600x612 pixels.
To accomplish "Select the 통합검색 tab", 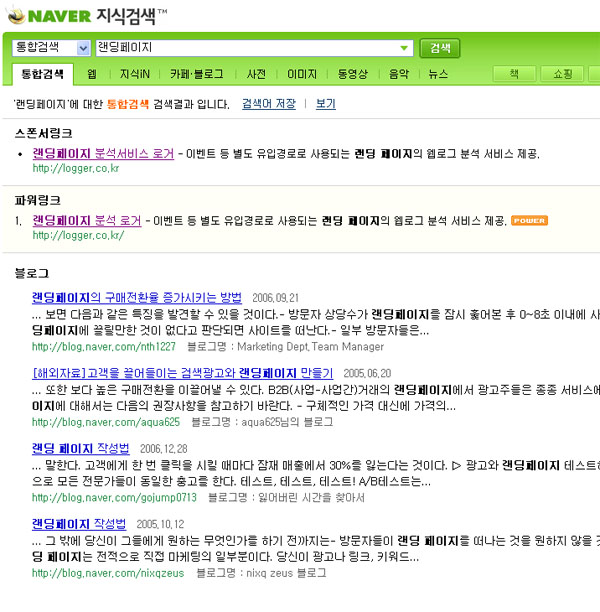I will coord(42,74).
